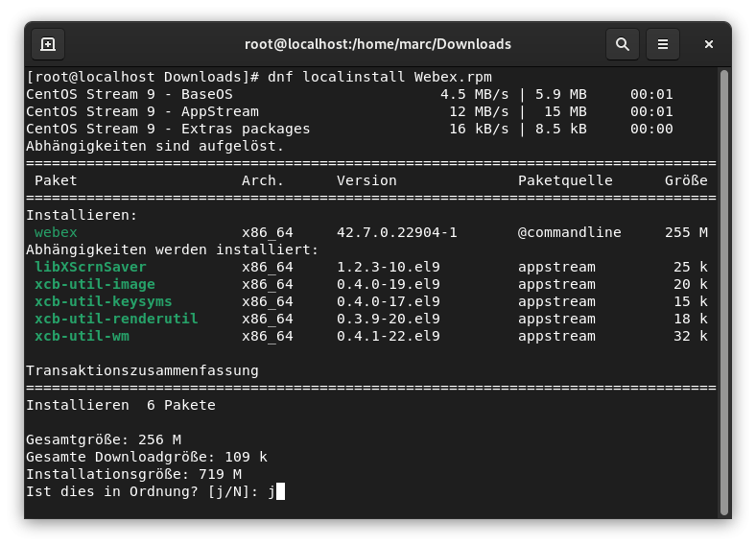This screenshot has width=756, height=546.
Task: Click the terminal vertical scrollbar
Action: (723, 293)
